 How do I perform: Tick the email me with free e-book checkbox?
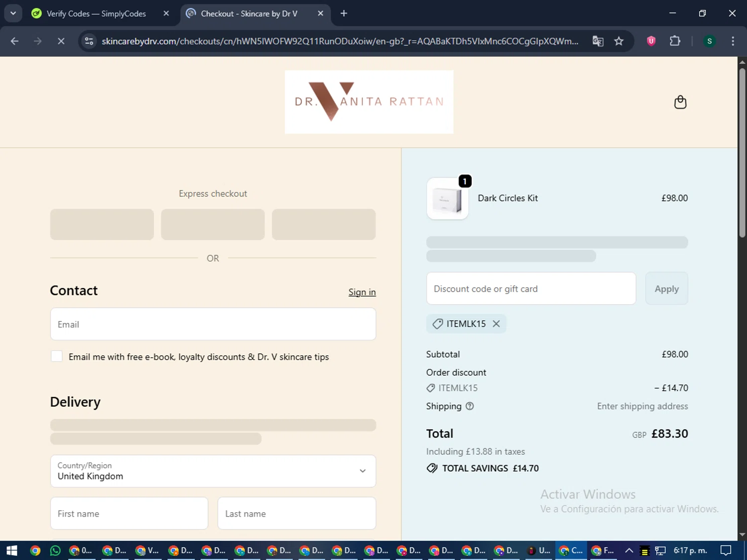[x=57, y=356]
